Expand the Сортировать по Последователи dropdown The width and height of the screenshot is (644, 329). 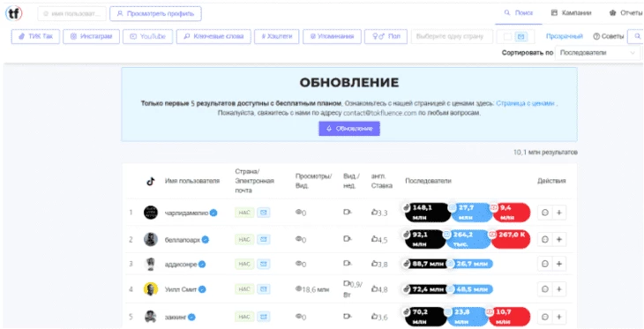point(597,53)
